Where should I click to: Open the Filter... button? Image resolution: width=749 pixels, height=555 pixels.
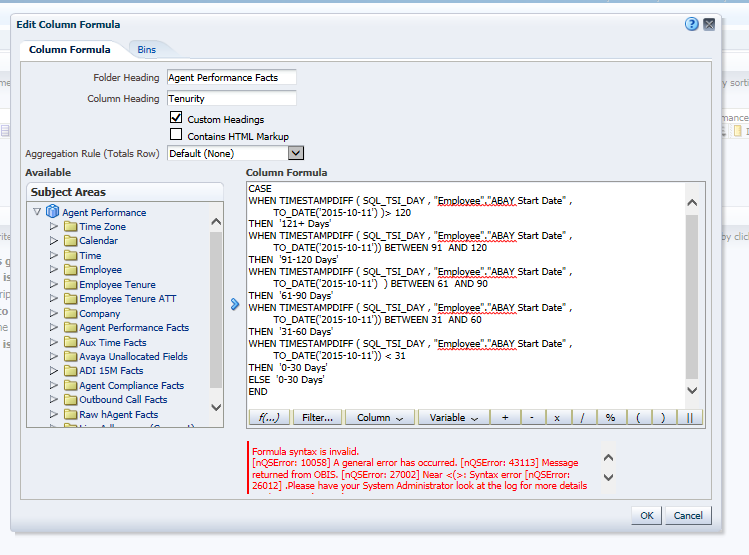coord(318,418)
